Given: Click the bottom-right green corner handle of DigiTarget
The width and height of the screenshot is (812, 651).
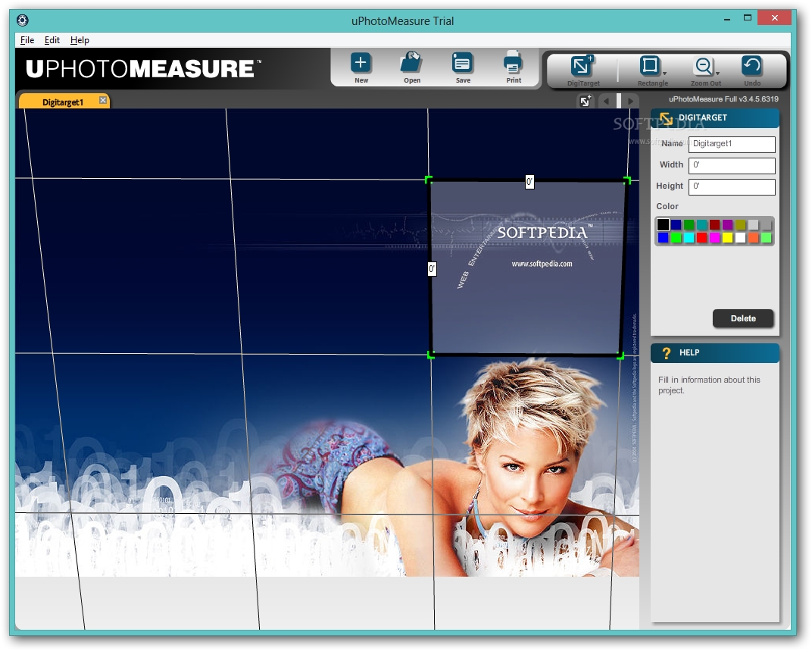Looking at the screenshot, I should (620, 355).
